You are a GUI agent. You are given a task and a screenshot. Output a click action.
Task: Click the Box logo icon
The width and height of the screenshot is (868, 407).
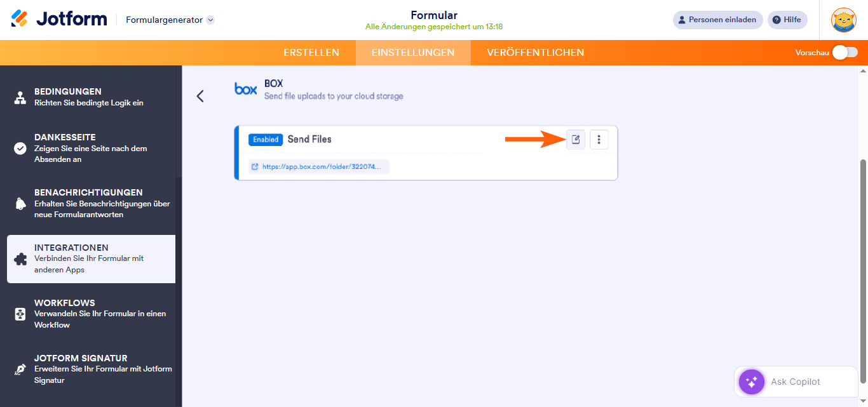pos(245,89)
